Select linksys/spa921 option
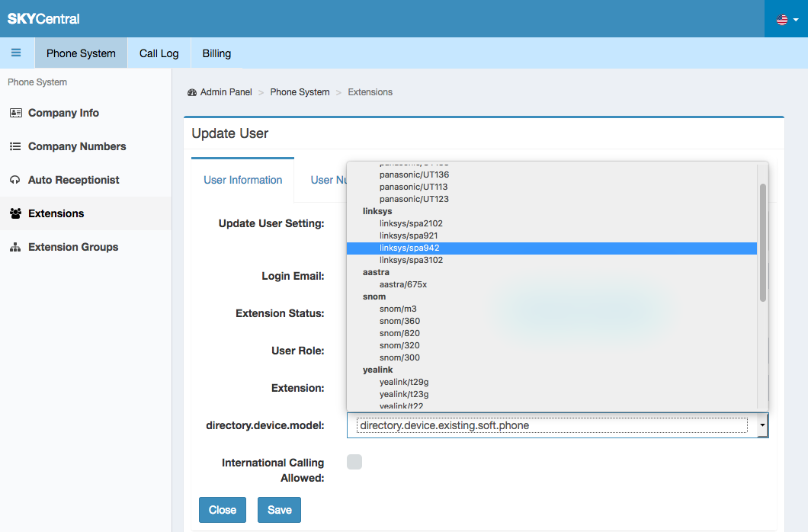The height and width of the screenshot is (532, 808). click(x=552, y=236)
